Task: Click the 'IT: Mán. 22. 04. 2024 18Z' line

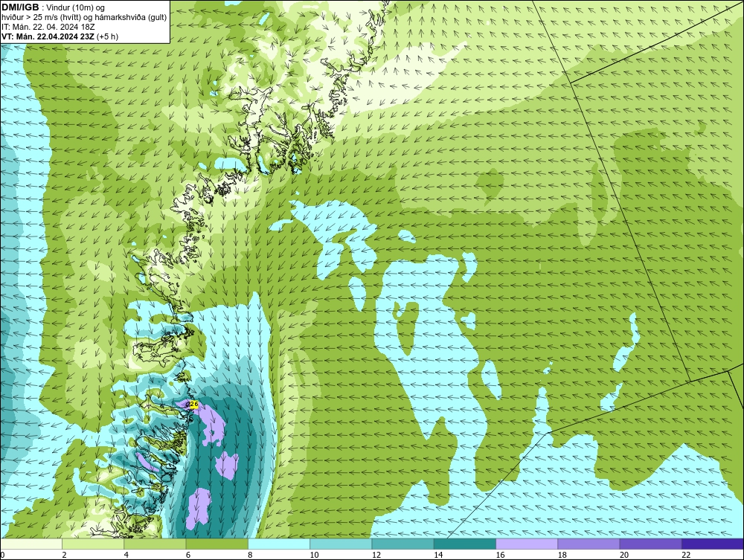Action: coord(48,27)
